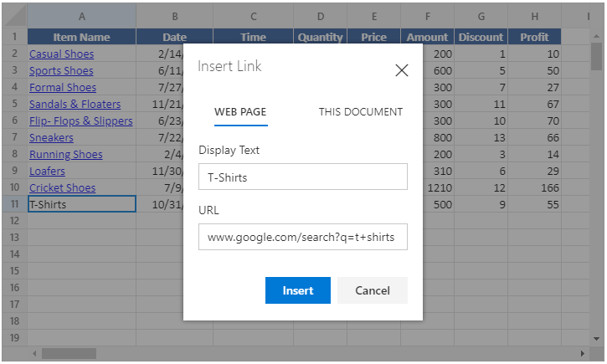
Task: Click the Display Text input field
Action: point(302,177)
